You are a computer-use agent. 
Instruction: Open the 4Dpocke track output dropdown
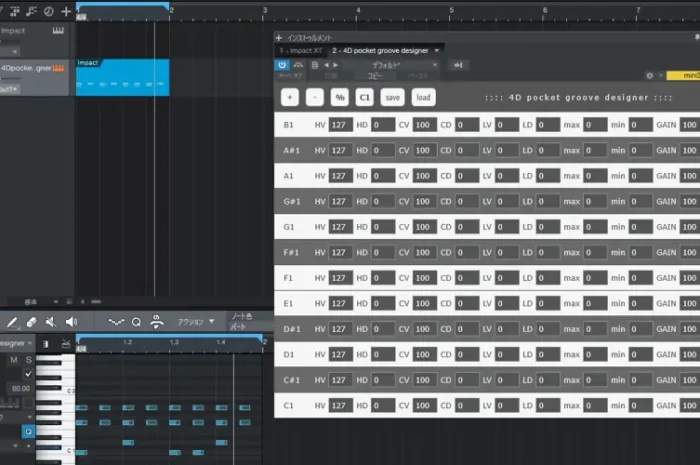tap(9, 89)
